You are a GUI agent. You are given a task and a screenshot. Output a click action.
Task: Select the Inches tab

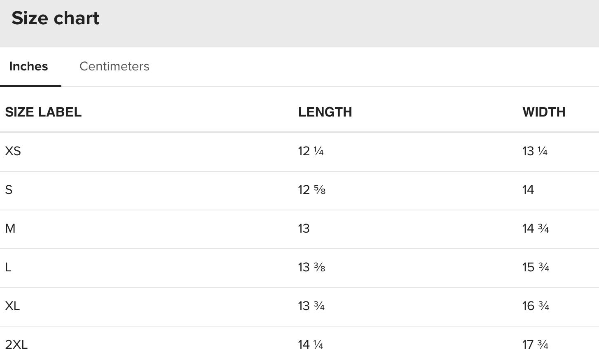coord(28,66)
